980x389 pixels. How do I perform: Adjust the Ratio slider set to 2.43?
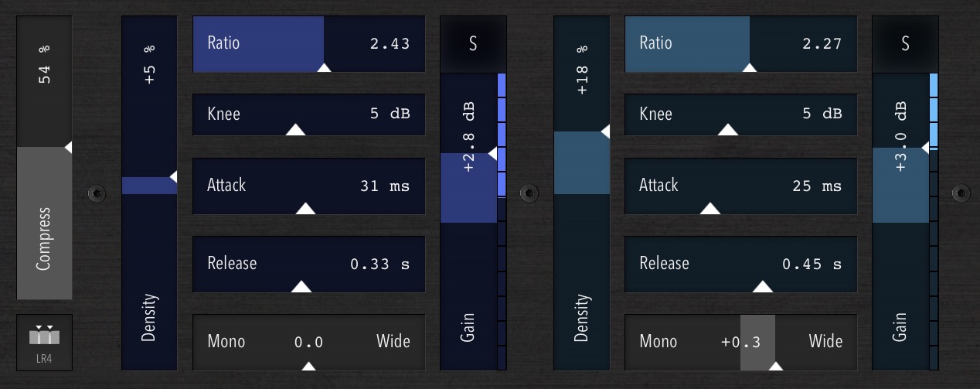308,44
